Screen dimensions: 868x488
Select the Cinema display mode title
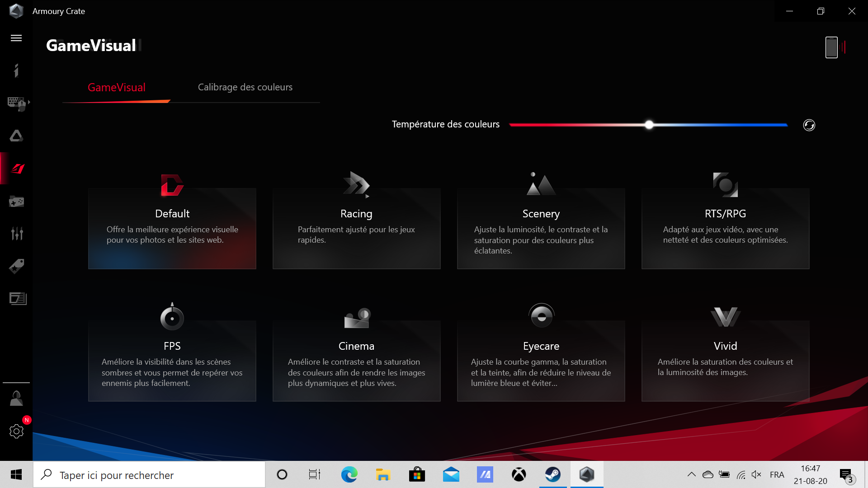click(x=356, y=346)
